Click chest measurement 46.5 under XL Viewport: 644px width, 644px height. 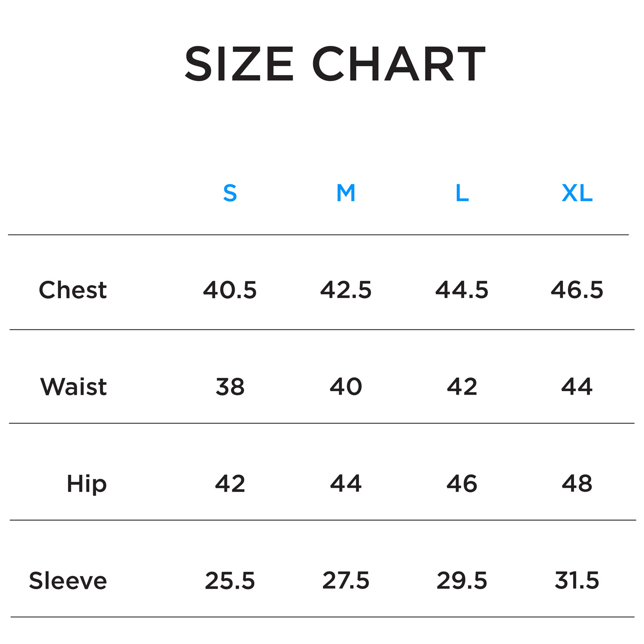coord(577,290)
